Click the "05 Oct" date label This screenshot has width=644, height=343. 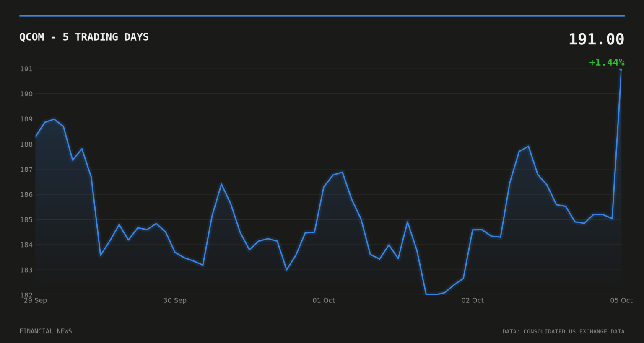coord(621,300)
